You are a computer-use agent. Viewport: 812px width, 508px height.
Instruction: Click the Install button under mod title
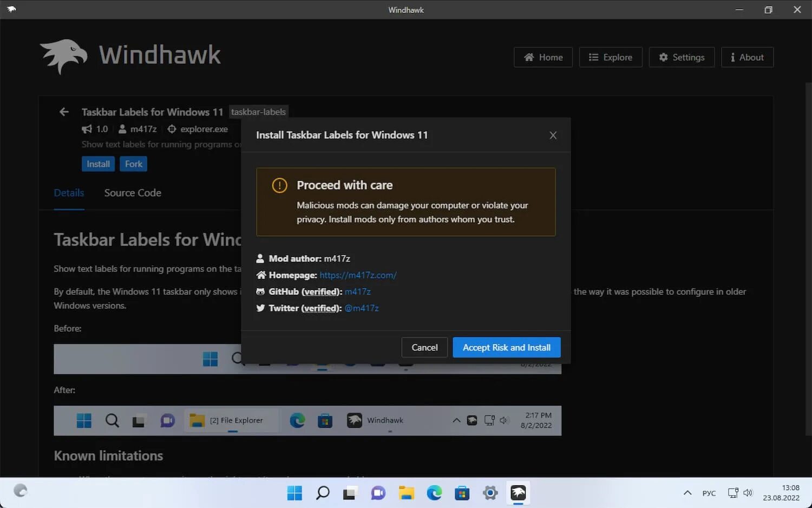98,164
